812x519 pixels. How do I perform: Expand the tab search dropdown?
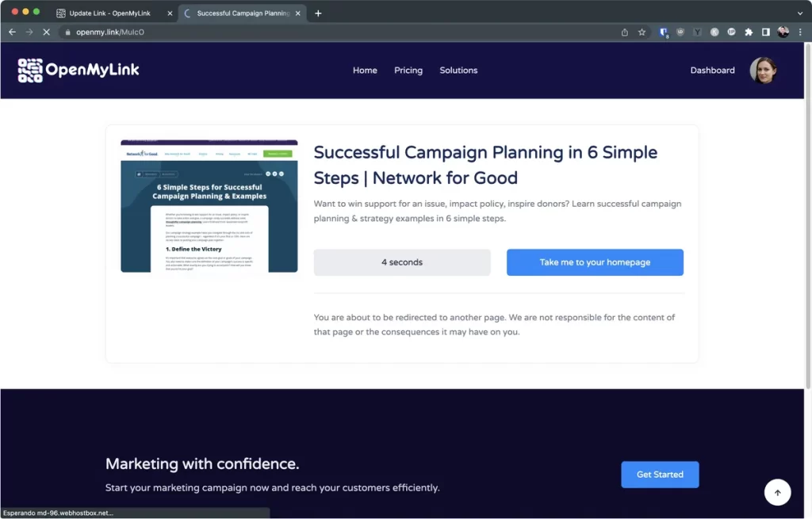800,13
